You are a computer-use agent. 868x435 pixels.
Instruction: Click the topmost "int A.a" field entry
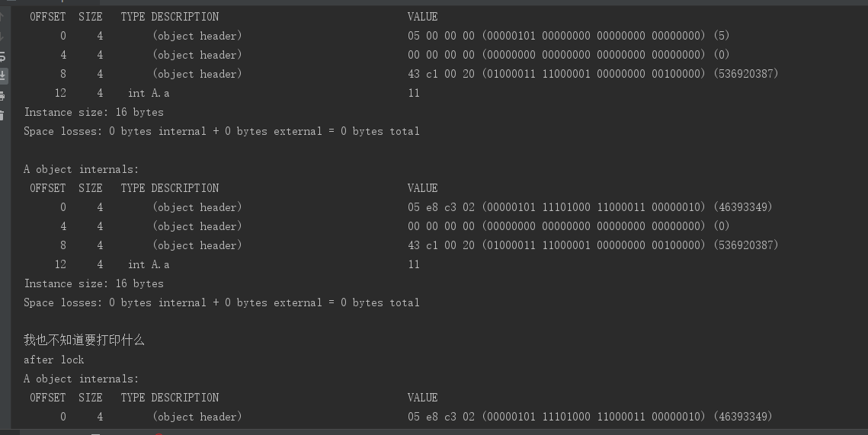click(x=149, y=93)
